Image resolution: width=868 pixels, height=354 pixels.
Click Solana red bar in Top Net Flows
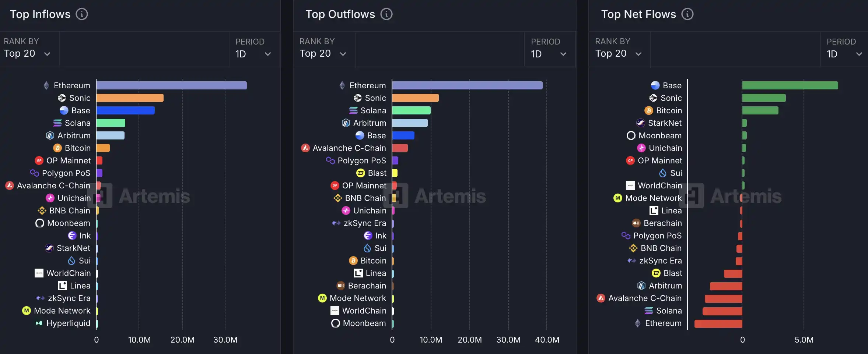point(722,311)
